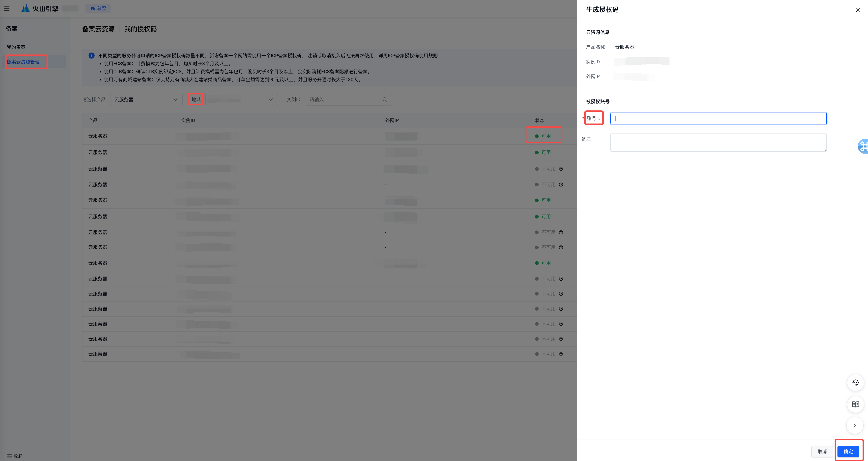Focus the 账号ID input field
The width and height of the screenshot is (868, 461).
tap(718, 118)
